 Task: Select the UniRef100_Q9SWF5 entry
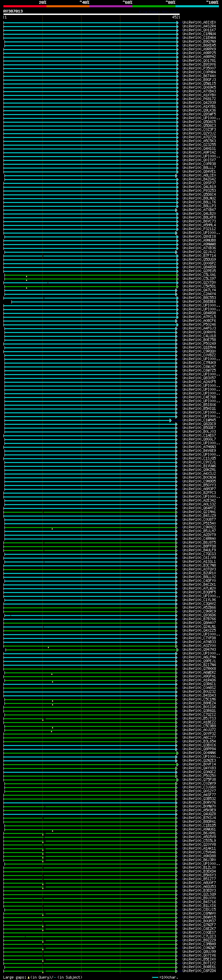point(199,114)
